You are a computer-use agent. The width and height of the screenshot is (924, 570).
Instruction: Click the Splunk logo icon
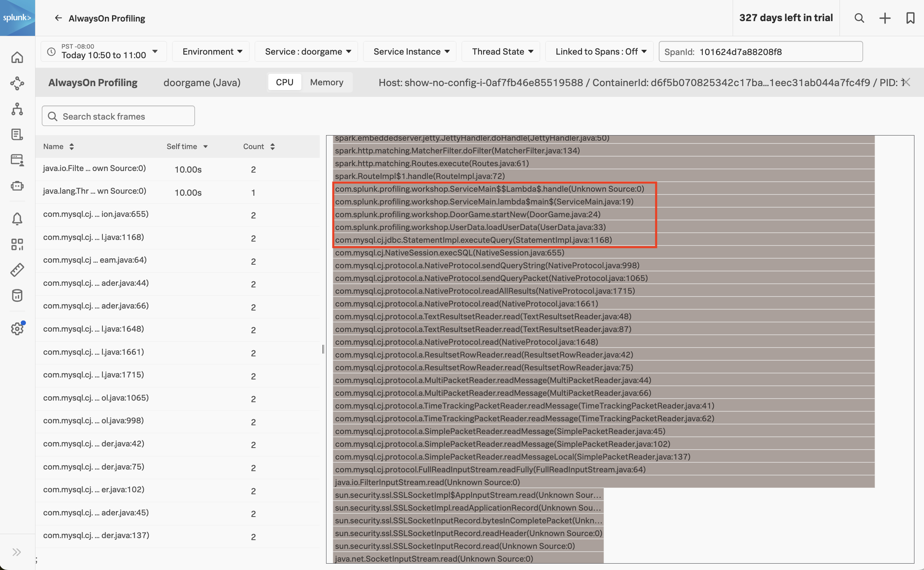pyautogui.click(x=17, y=17)
